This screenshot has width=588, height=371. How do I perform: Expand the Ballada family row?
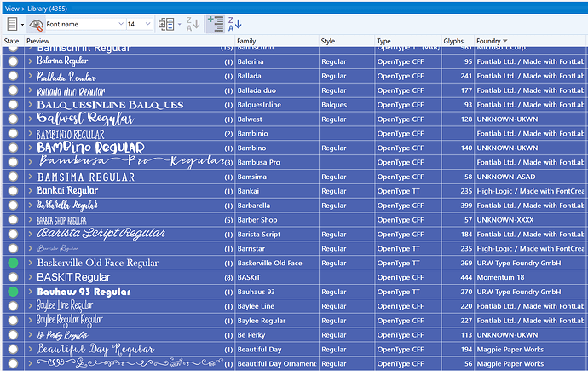(x=31, y=76)
